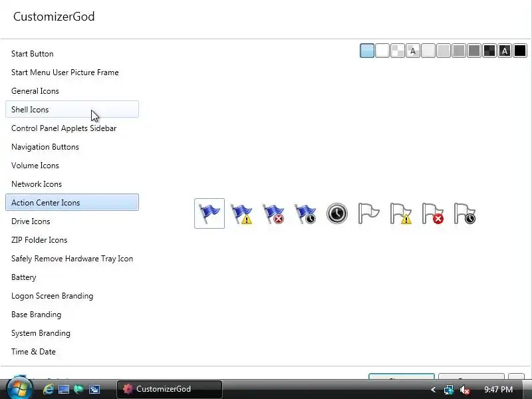532x399 pixels.
Task: Select Volume Icons in sidebar
Action: [x=72, y=165]
